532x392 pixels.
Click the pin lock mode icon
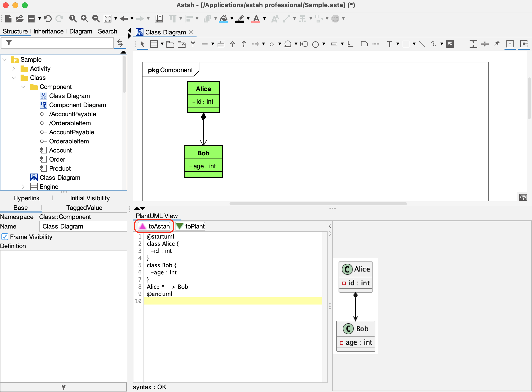point(497,44)
